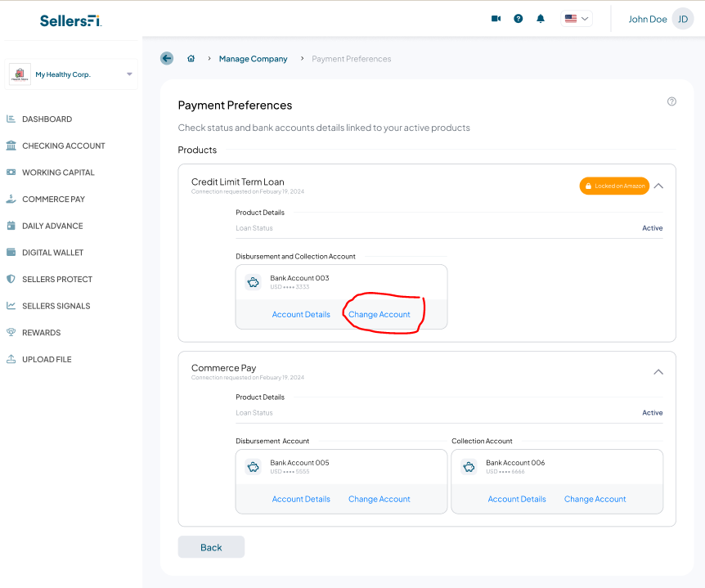
Task: Click the Credit Limit Term Loan title
Action: click(x=237, y=182)
